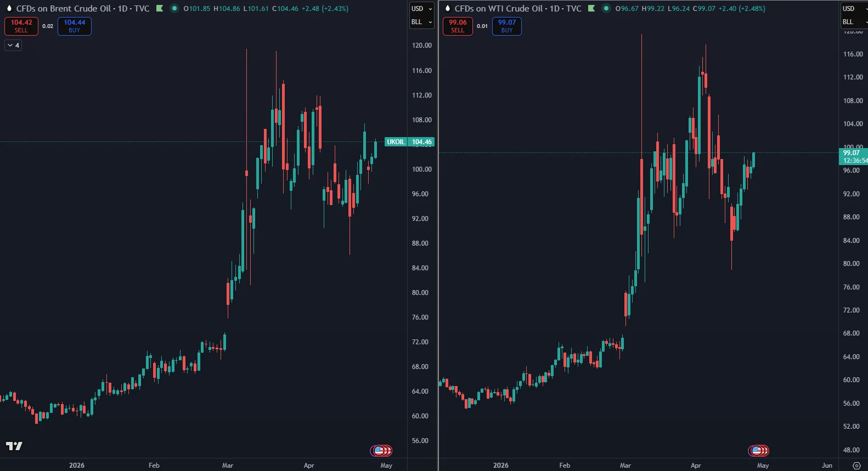Click the 99.07 current price label on the WTI scale
The width and height of the screenshot is (868, 471).
(x=853, y=156)
